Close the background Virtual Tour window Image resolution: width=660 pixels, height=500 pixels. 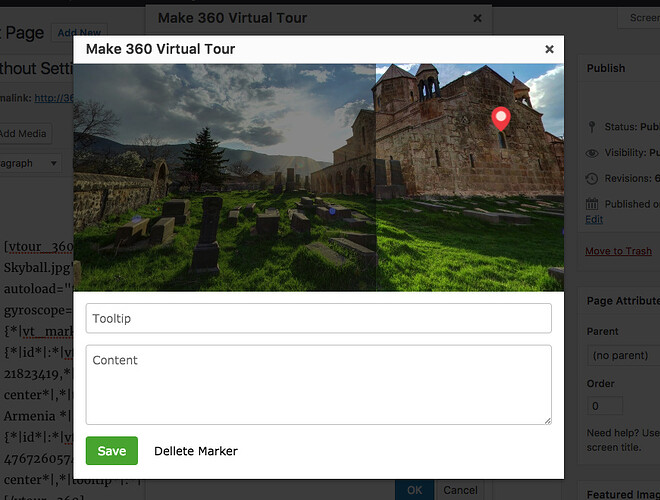click(477, 18)
